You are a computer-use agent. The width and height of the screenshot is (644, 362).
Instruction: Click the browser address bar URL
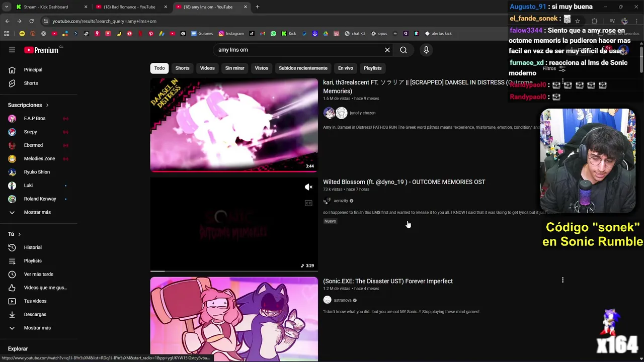[105, 21]
